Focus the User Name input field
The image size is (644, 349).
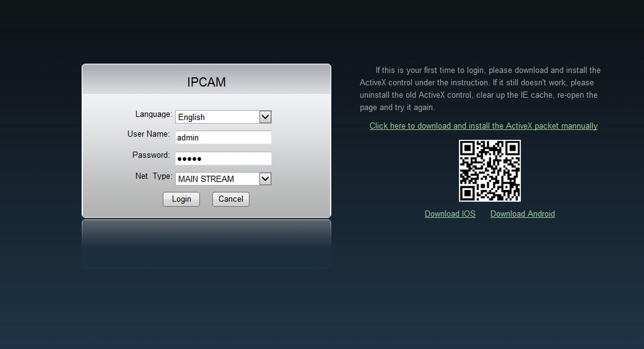coord(223,137)
